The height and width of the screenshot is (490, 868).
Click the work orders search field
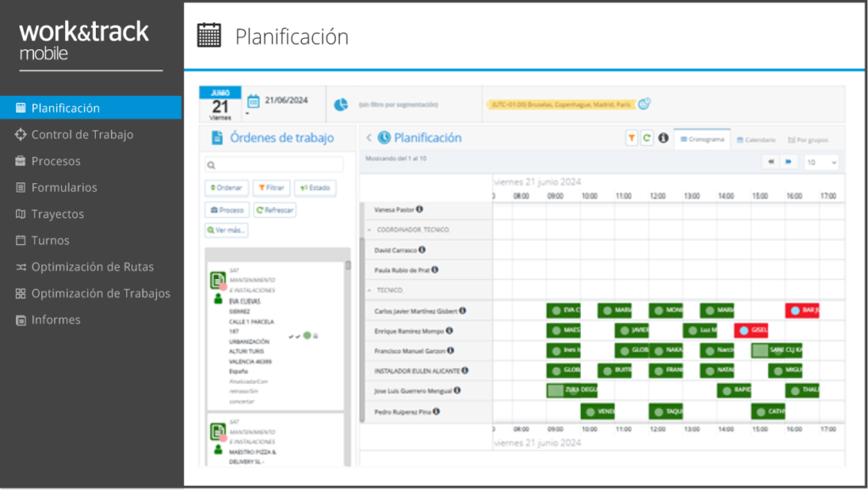click(x=274, y=165)
